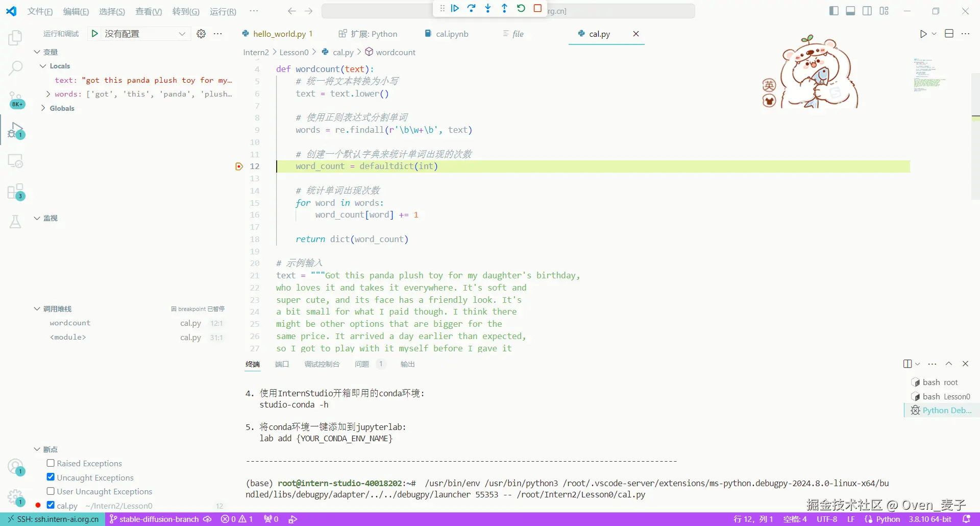Viewport: 980px width, 526px height.
Task: Open the Run and Debug view
Action: (15, 131)
